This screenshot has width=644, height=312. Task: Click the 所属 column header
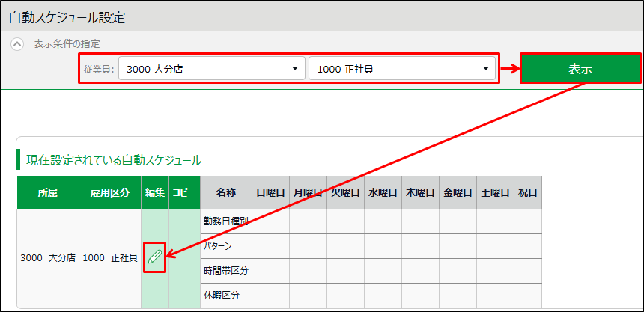[48, 192]
